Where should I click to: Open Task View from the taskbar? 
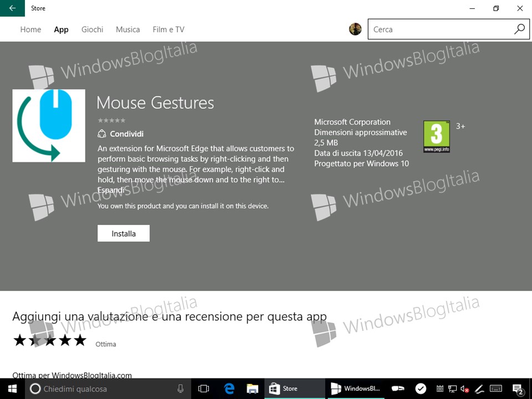(x=203, y=389)
